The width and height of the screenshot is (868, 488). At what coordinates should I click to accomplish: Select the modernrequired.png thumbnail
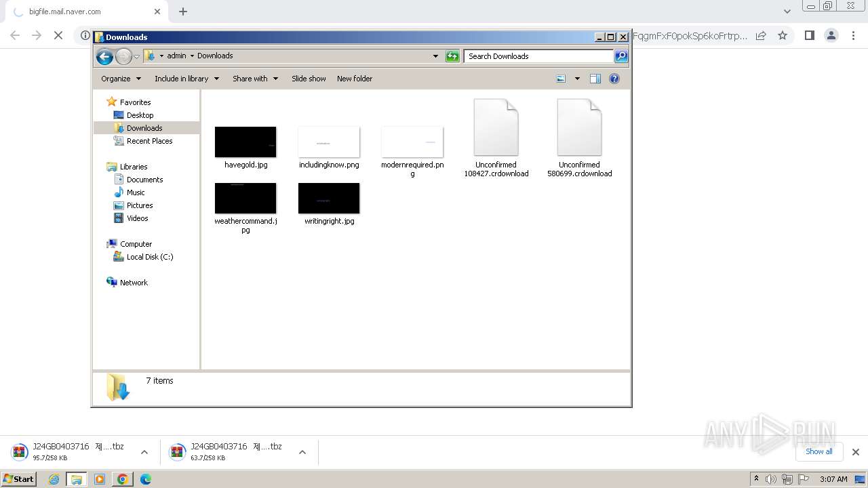point(412,142)
